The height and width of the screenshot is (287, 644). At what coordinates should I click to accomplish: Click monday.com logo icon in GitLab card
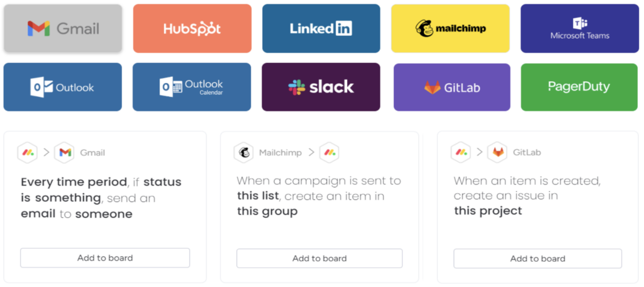(x=460, y=152)
